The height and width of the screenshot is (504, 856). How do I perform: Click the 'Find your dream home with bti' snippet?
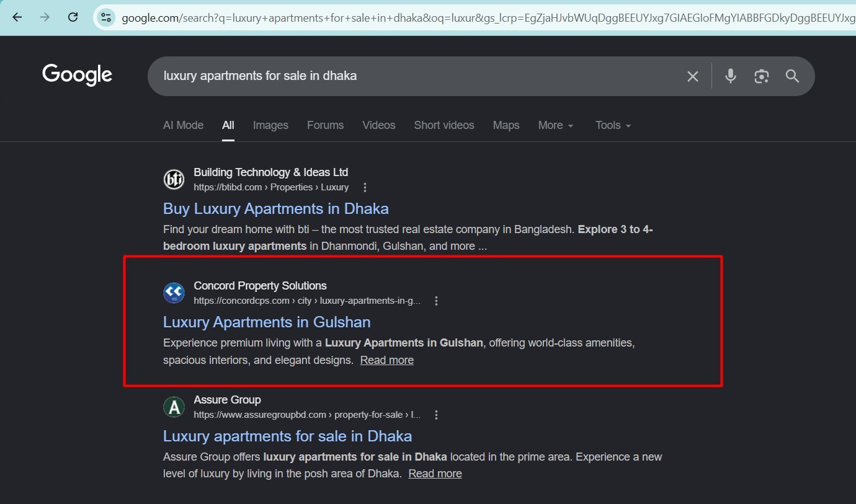coord(408,237)
